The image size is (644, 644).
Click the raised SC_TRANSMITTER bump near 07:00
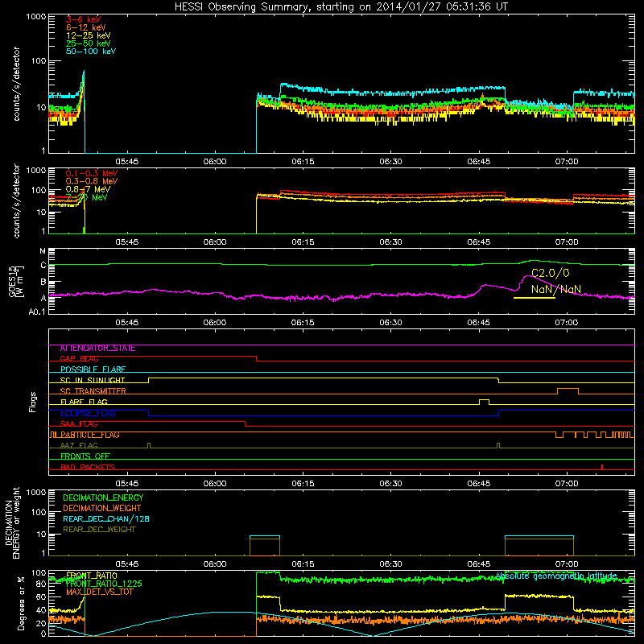[568, 391]
